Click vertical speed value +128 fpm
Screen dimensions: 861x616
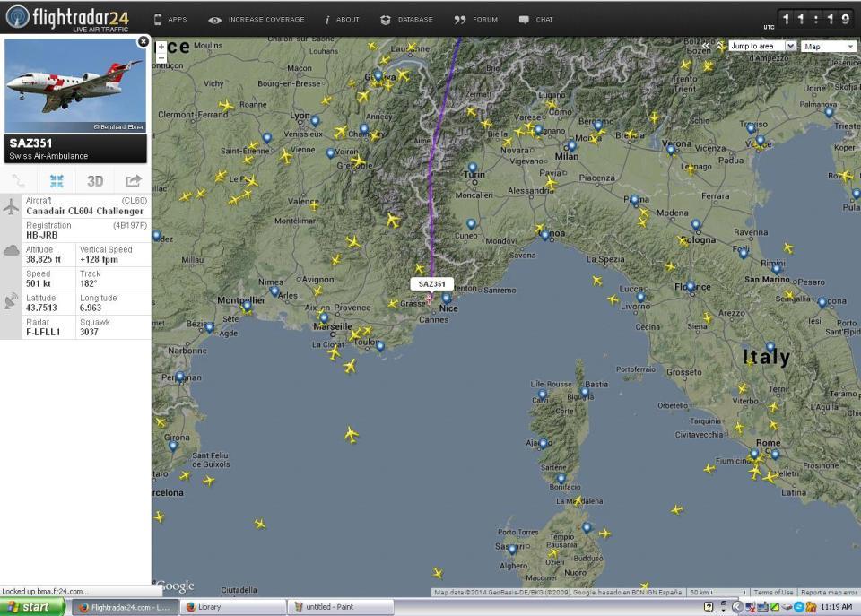99,259
